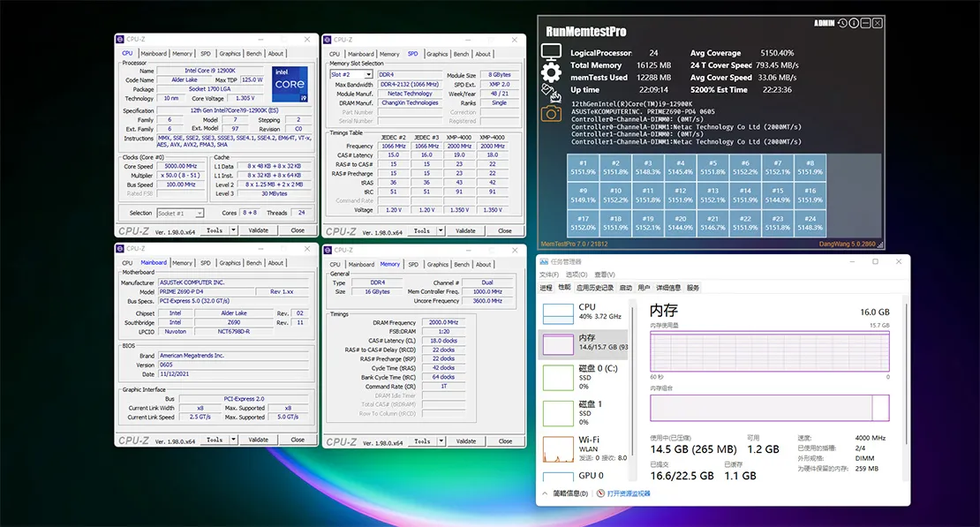Image resolution: width=980 pixels, height=527 pixels.
Task: Click the Intel Core i9 logo in CPU-Z
Action: (x=290, y=84)
